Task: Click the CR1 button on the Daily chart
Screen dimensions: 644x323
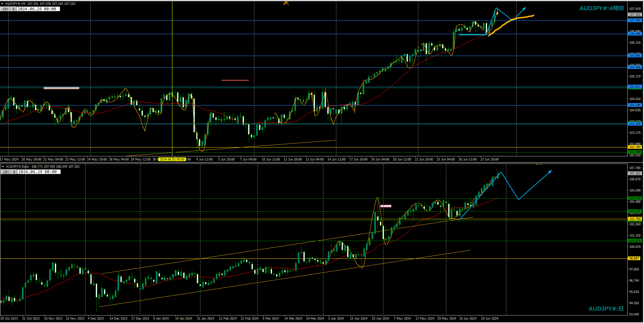Action: 6,172
